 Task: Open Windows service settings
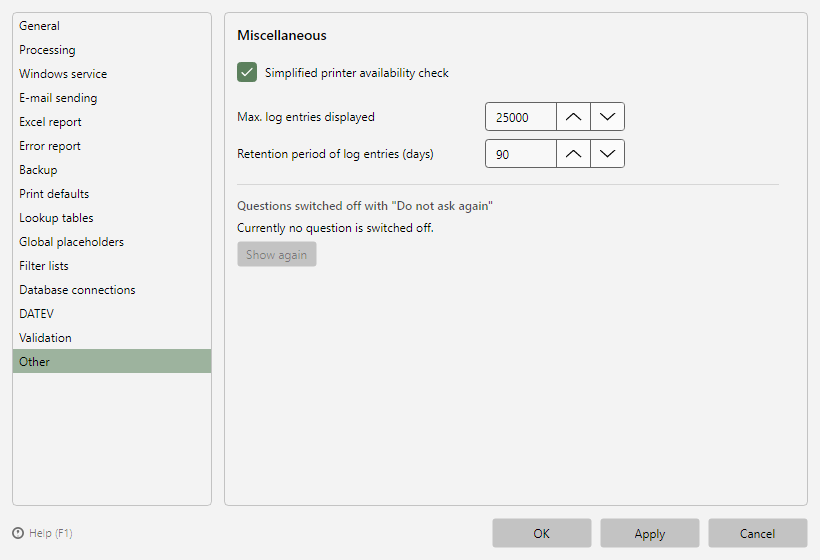click(112, 74)
